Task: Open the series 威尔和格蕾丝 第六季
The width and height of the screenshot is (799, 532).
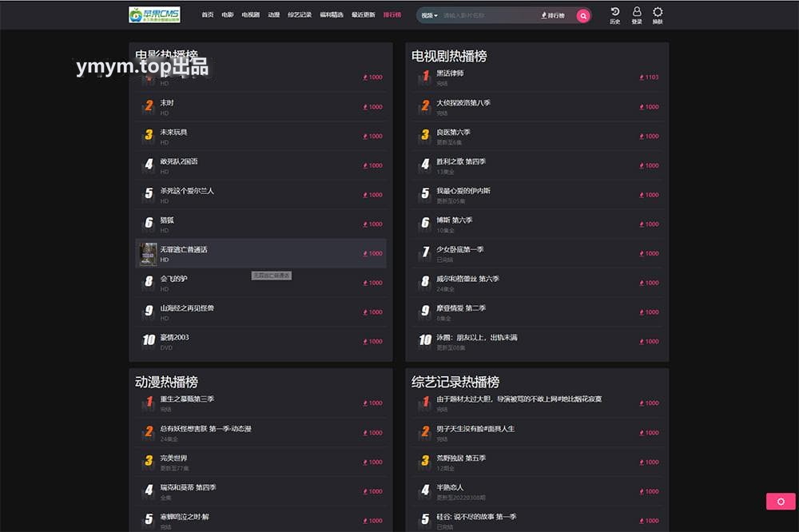Action: (467, 279)
